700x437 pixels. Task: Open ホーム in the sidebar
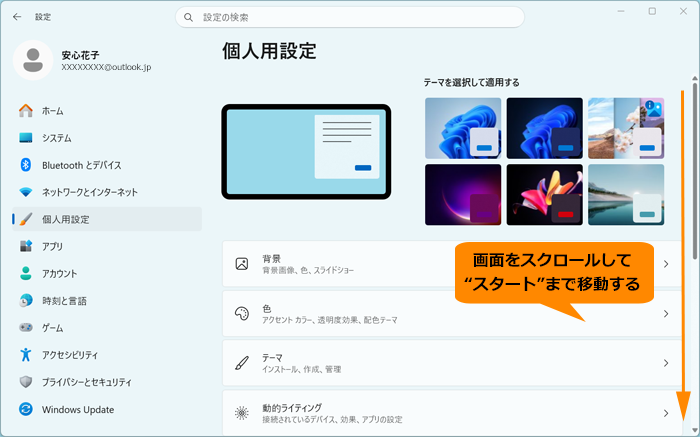(107, 111)
